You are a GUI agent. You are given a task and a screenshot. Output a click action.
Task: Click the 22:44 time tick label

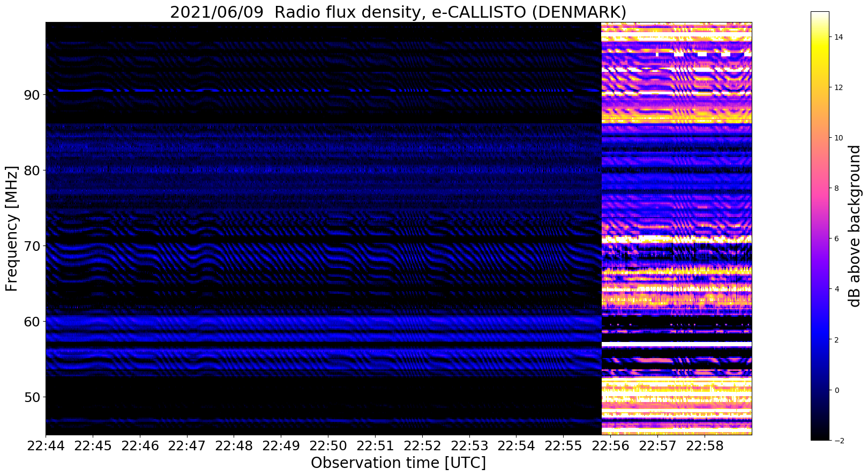pos(46,445)
